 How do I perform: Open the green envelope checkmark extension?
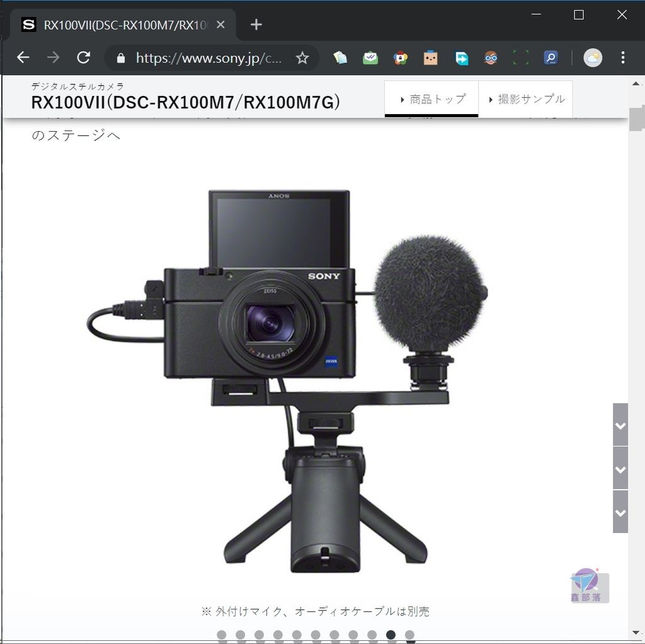[370, 57]
